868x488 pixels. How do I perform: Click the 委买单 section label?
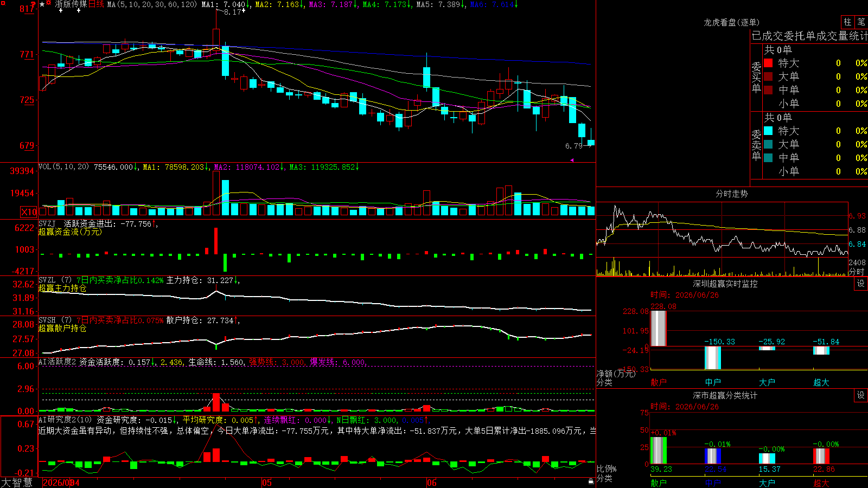pos(756,76)
